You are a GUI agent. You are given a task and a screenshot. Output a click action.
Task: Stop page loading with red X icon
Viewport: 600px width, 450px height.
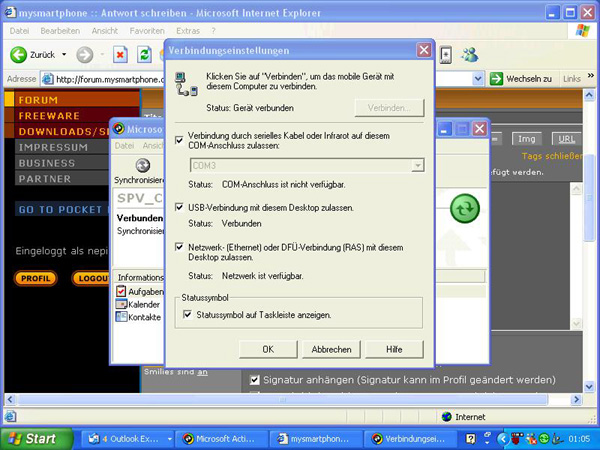click(x=120, y=55)
